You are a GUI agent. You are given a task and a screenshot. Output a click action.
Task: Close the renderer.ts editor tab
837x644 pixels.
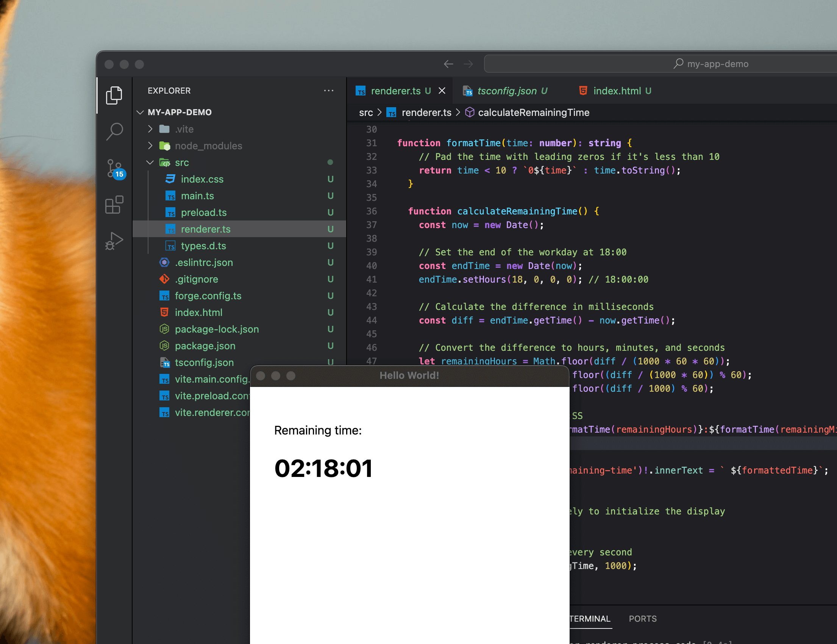(x=442, y=91)
